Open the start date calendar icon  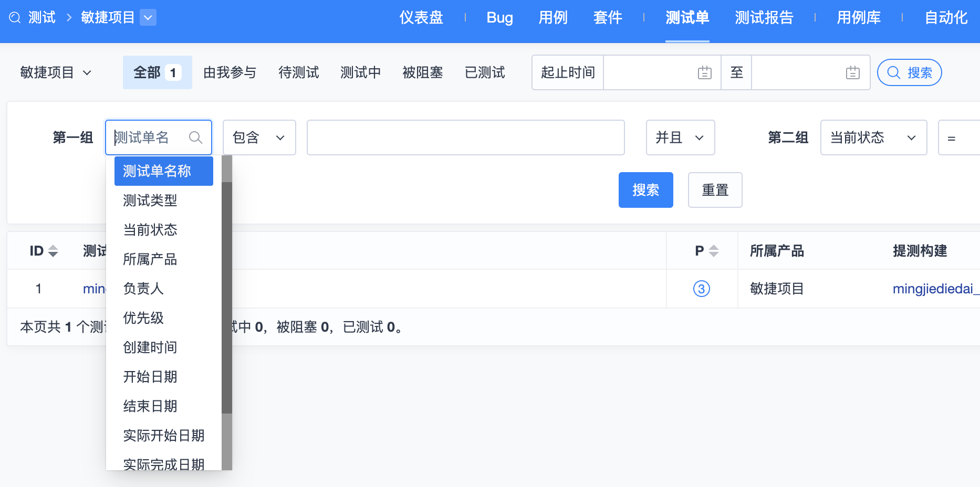[x=705, y=72]
